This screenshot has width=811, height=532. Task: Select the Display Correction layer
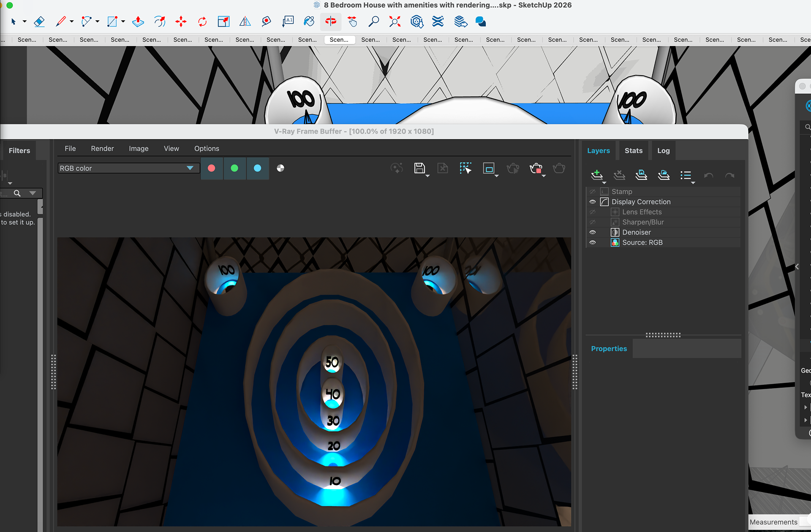point(641,202)
